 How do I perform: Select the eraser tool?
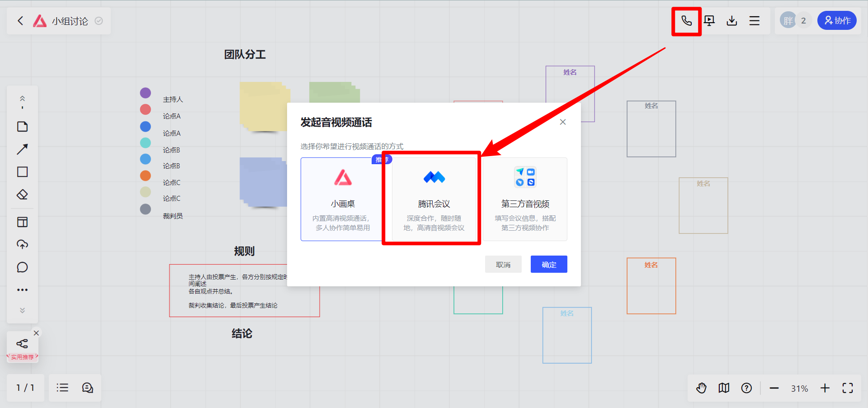tap(22, 195)
